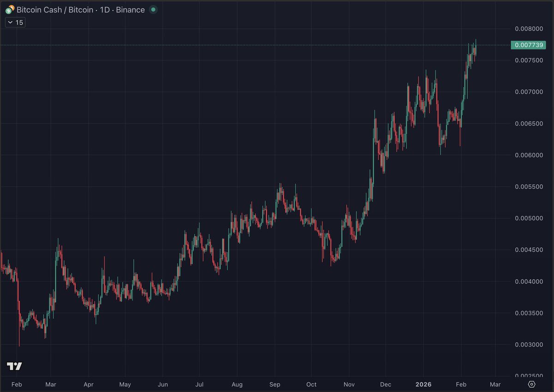The height and width of the screenshot is (392, 554).
Task: Click the green market status dot
Action: pyautogui.click(x=153, y=10)
